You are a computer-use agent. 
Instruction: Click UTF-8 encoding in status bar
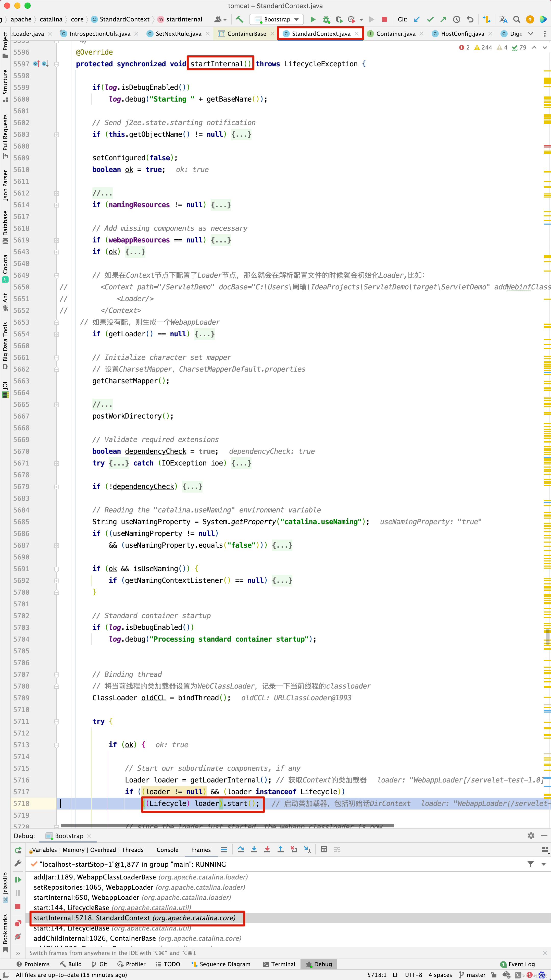413,975
